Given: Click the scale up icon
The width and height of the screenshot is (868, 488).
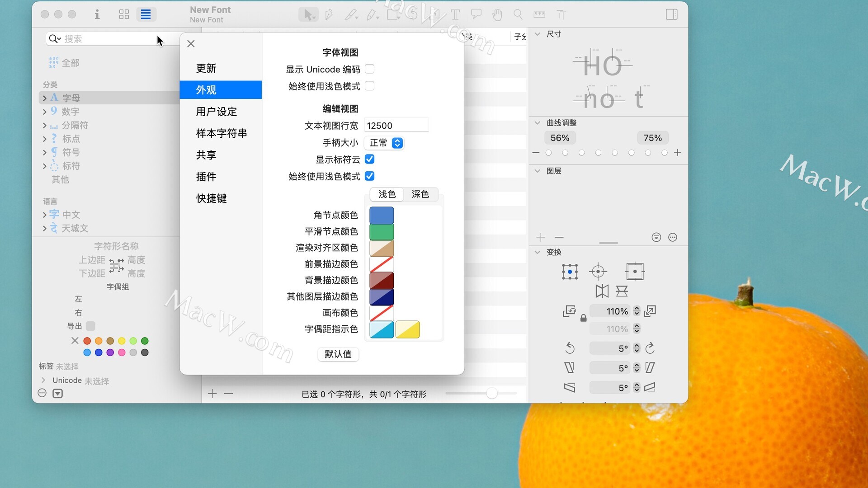Looking at the screenshot, I should click(650, 311).
